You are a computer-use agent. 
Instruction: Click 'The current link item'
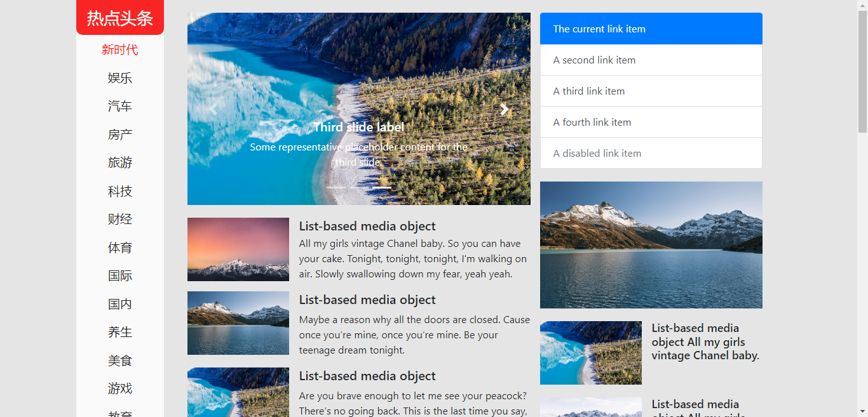[651, 29]
